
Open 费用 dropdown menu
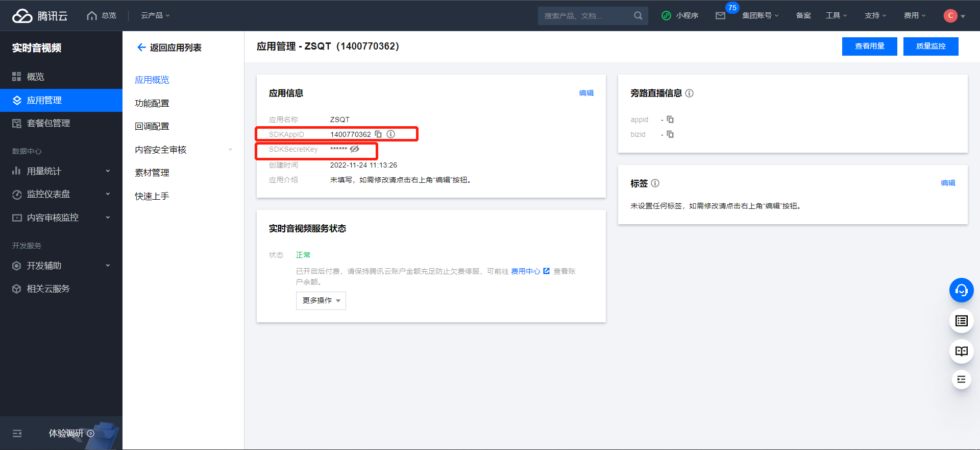914,16
